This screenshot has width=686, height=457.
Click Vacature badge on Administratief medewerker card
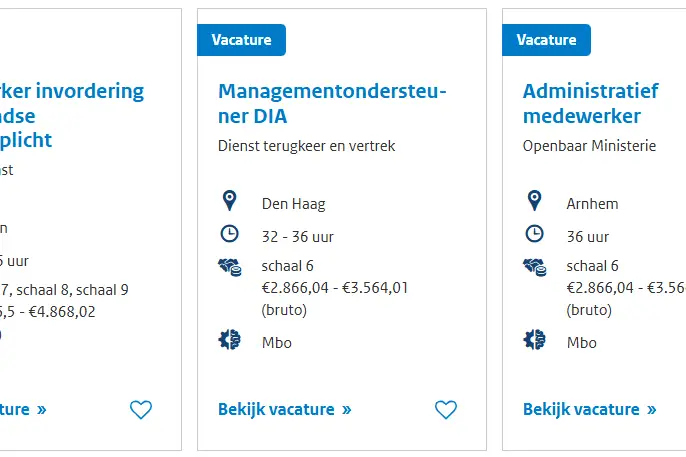546,40
